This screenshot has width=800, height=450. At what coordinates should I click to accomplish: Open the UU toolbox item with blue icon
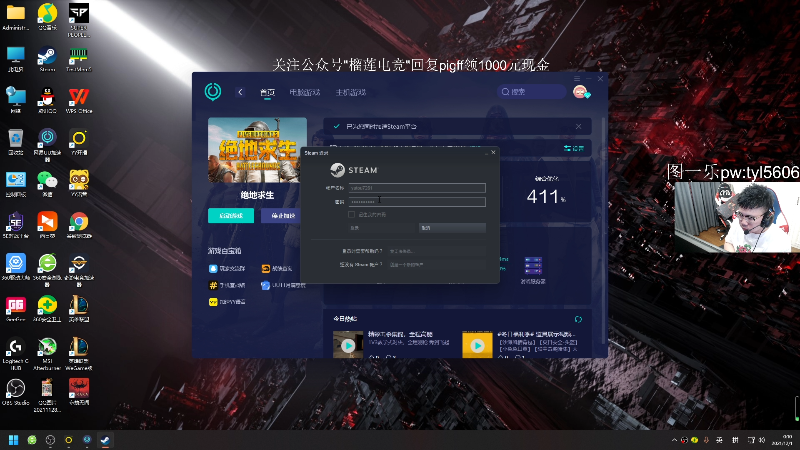(x=283, y=285)
